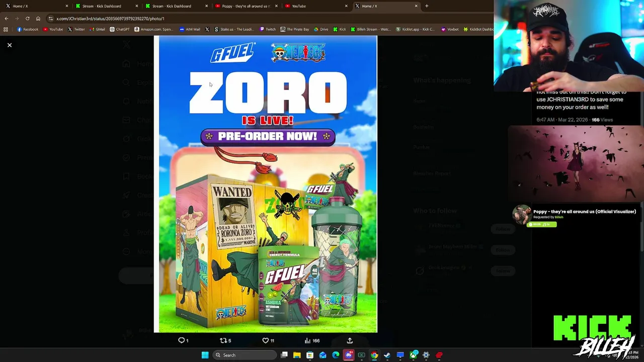Open Settings gear from the taskbar
This screenshot has height=362, width=644.
coord(426,355)
